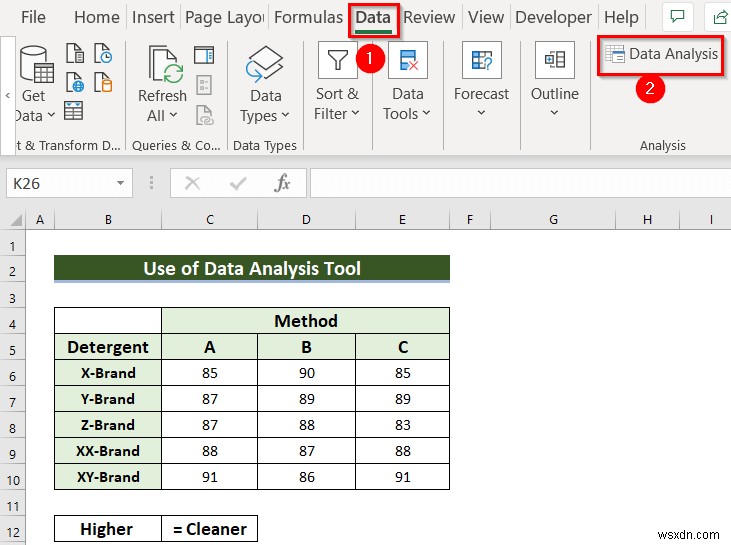
Task: Open the Get Data menu
Action: click(x=35, y=83)
